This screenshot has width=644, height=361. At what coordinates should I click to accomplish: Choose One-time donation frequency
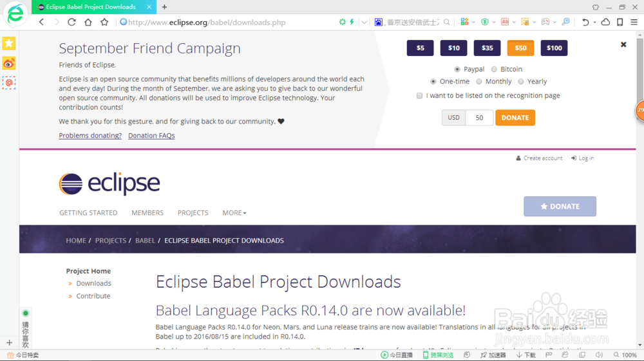(x=433, y=82)
